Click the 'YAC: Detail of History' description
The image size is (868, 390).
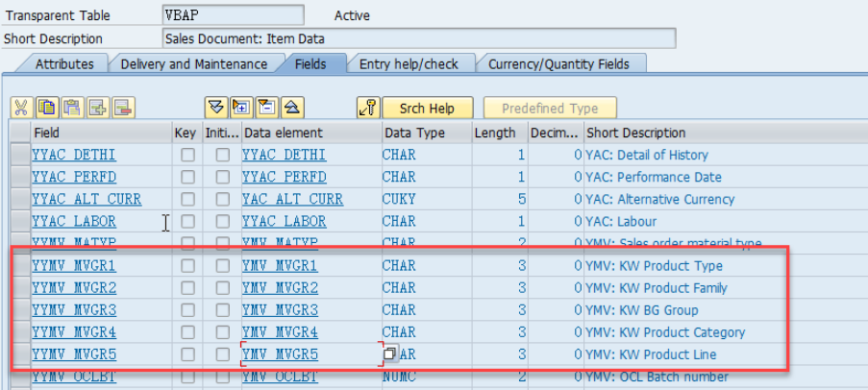pyautogui.click(x=647, y=155)
